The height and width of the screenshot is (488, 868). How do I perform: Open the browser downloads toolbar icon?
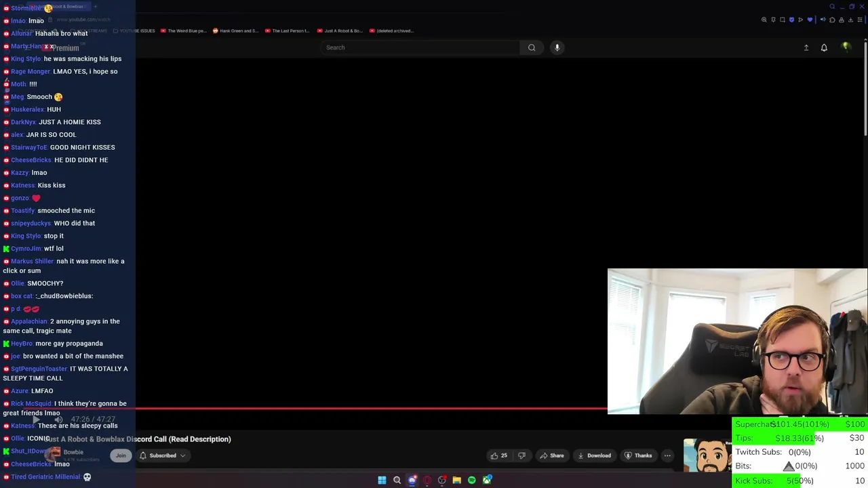850,20
